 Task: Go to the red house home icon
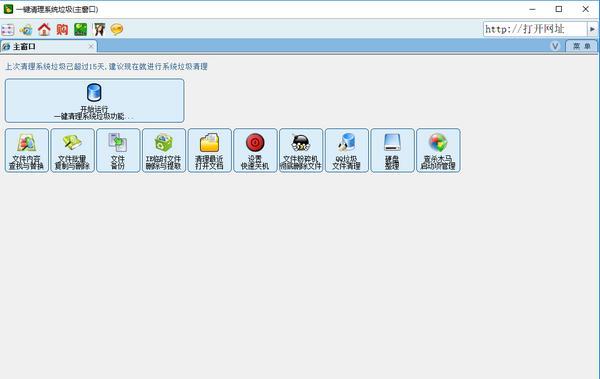[44, 29]
